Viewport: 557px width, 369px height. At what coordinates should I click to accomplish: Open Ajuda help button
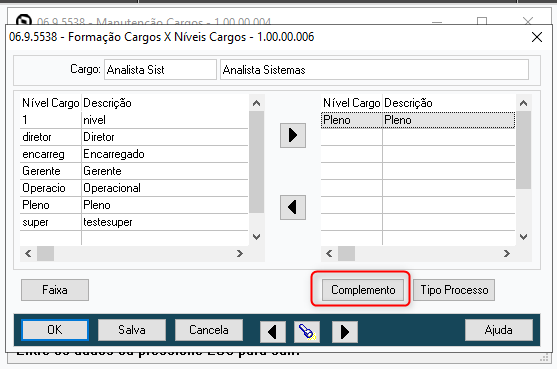click(x=499, y=330)
